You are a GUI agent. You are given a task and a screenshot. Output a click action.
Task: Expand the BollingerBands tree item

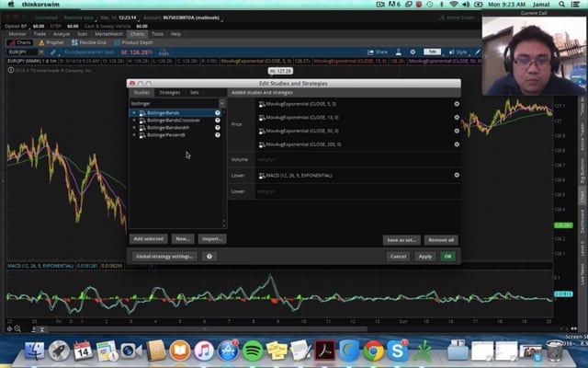[x=134, y=112]
